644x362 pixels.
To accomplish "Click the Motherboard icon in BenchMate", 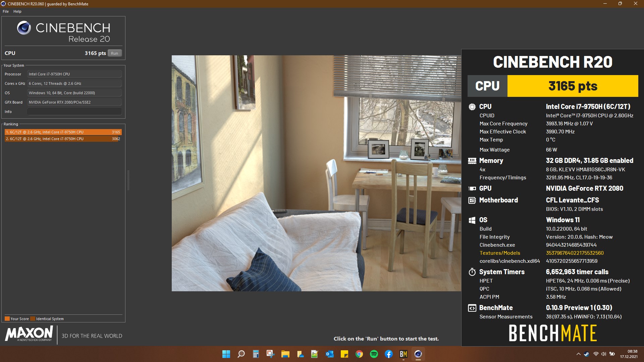I will point(472,200).
